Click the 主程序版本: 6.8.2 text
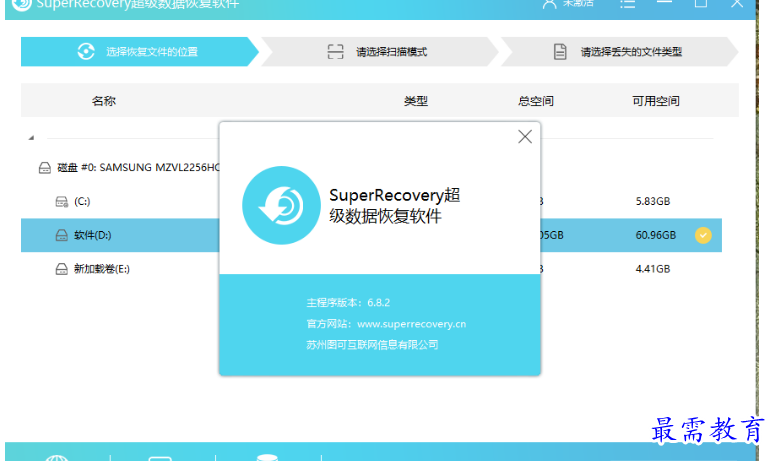Image resolution: width=773 pixels, height=461 pixels. point(348,303)
